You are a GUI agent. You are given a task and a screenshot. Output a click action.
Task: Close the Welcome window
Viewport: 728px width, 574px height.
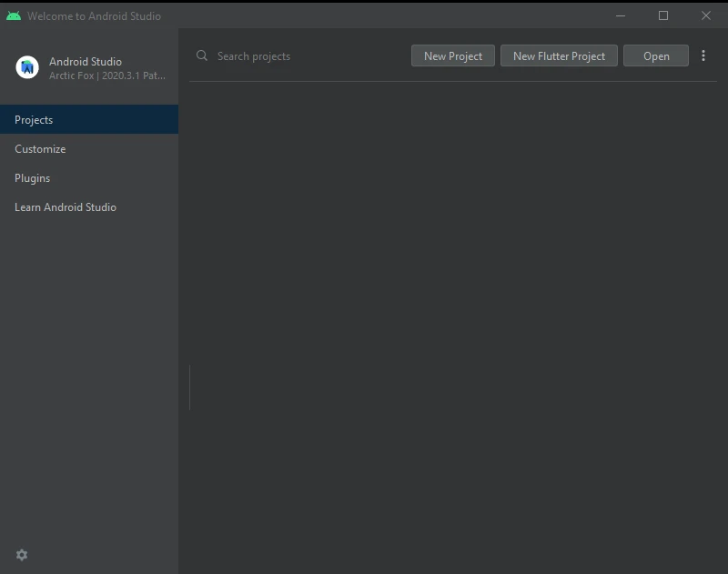706,15
